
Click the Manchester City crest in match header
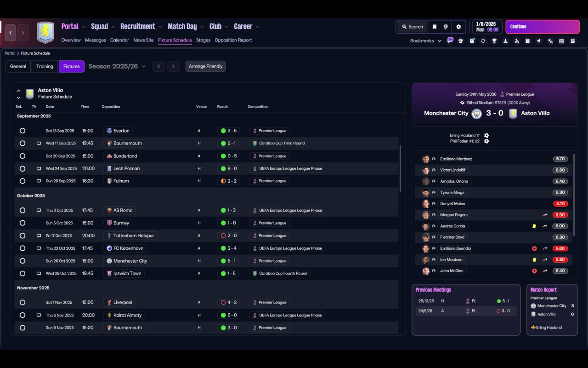click(477, 113)
